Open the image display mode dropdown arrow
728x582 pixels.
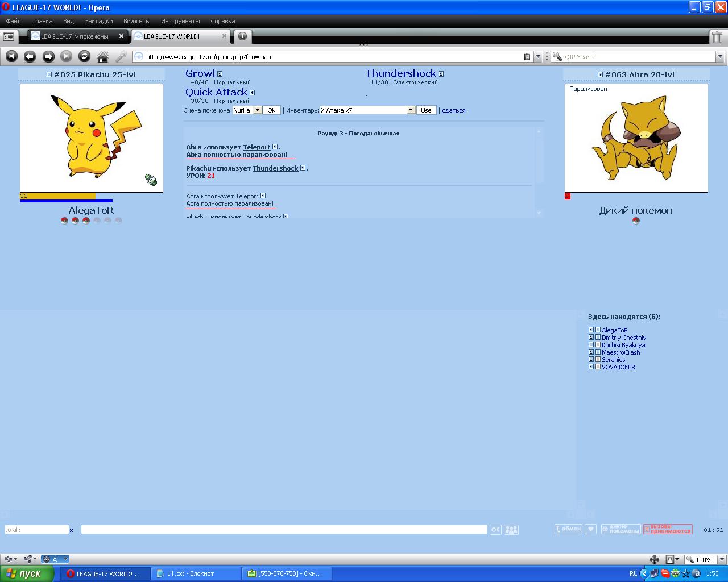coord(677,559)
